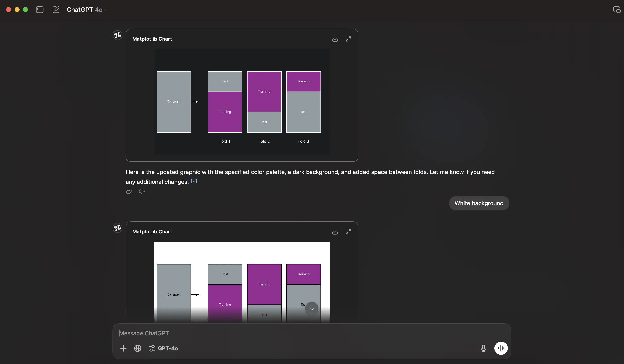This screenshot has height=364, width=624.
Task: Open the ChatGPT 4o model dropdown
Action: (x=86, y=10)
